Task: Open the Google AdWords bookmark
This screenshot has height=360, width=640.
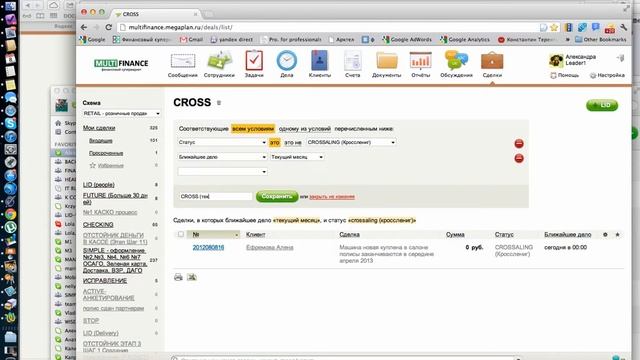Action: 407,40
